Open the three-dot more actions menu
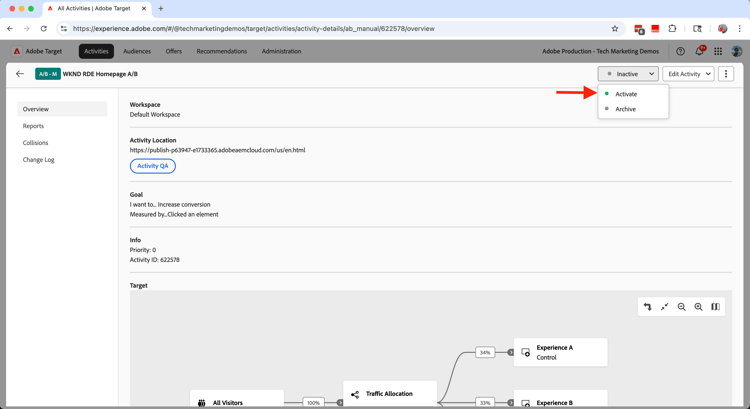This screenshot has height=409, width=750. [x=726, y=74]
